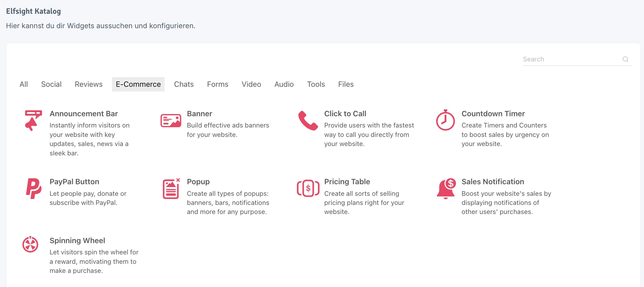Image resolution: width=644 pixels, height=287 pixels.
Task: Show the Chats category tab
Action: (x=184, y=84)
